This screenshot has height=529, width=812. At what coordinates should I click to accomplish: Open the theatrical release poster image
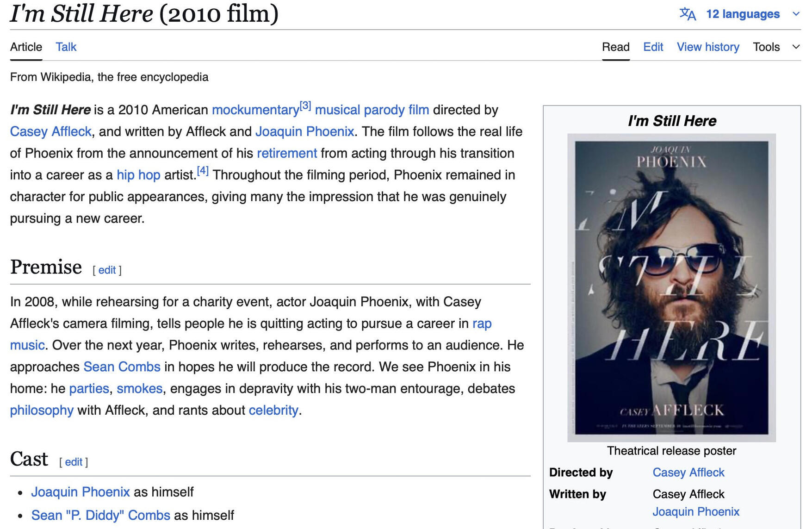click(671, 287)
